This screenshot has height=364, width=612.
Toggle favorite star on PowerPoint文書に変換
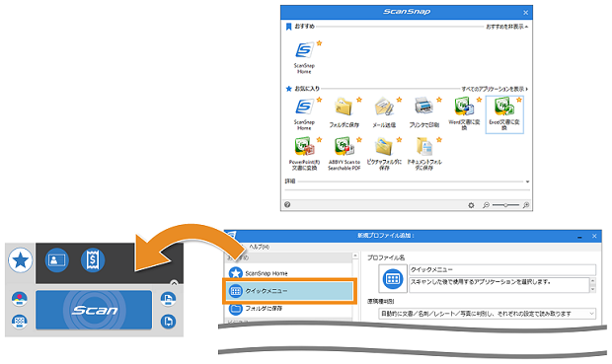point(319,140)
